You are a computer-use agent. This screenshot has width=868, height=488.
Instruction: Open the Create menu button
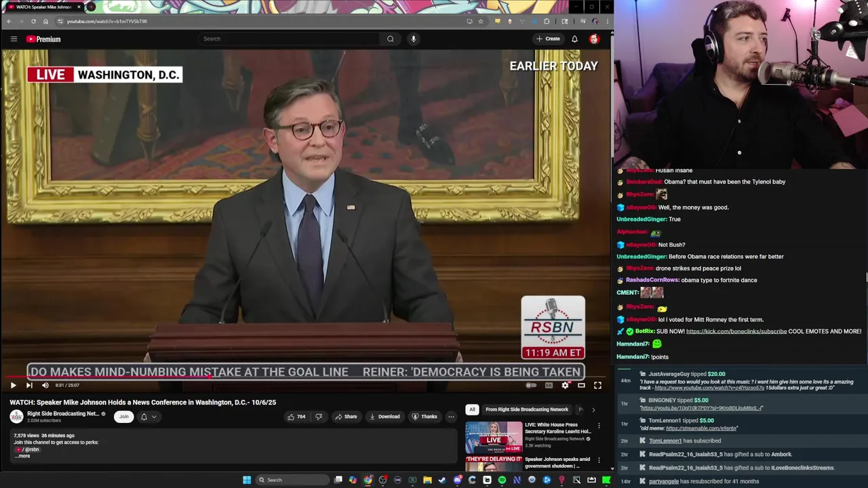pos(548,39)
